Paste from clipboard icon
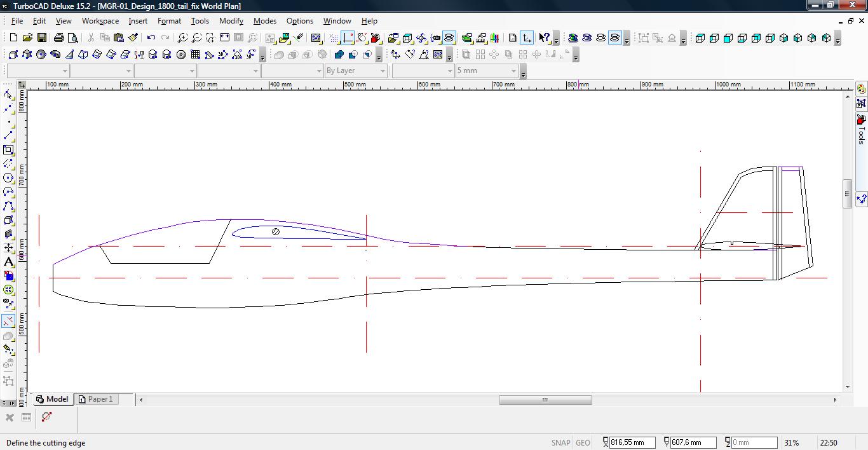 [119, 37]
